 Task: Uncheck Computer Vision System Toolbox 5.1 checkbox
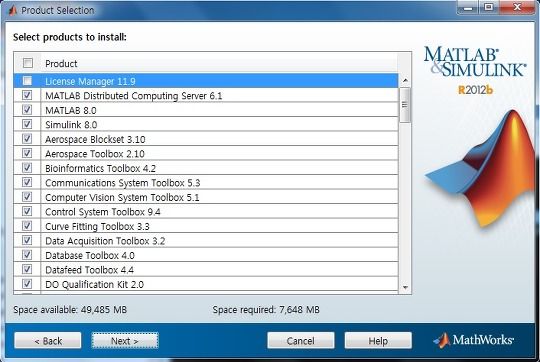click(27, 197)
